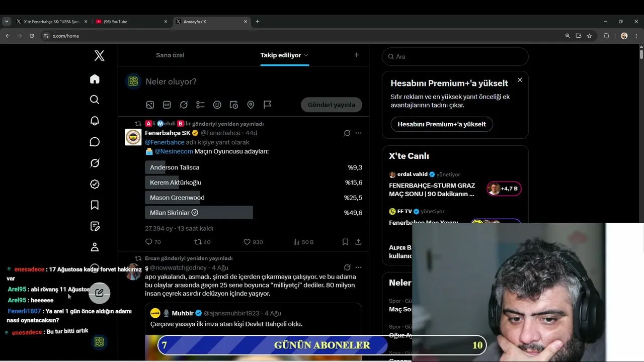Go to X home via house icon
Screen dimensions: 644x362
point(95,79)
